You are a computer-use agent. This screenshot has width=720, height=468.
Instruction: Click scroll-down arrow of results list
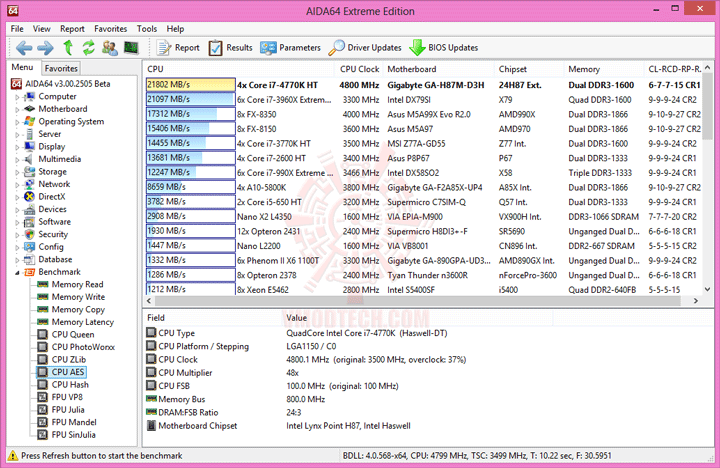point(707,289)
